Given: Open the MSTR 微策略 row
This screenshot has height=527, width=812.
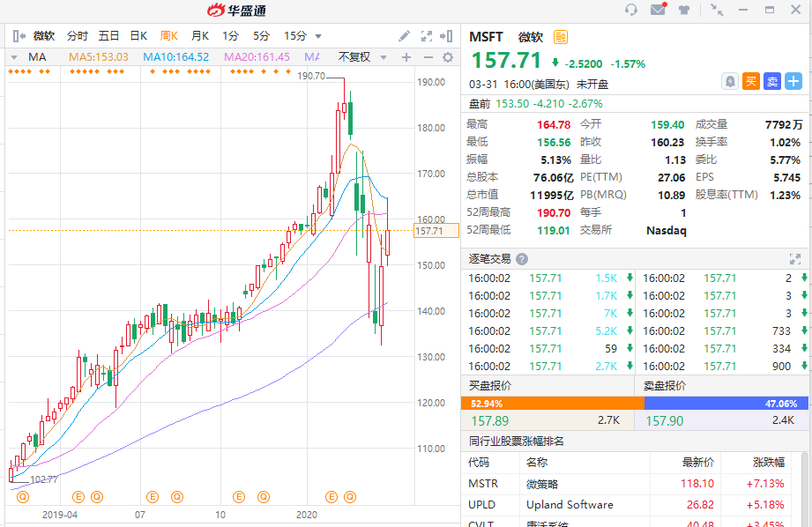Looking at the screenshot, I should (x=628, y=484).
